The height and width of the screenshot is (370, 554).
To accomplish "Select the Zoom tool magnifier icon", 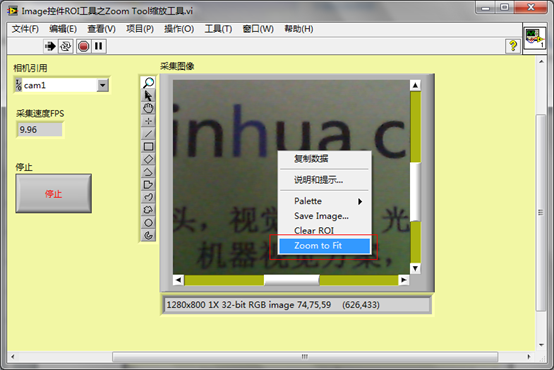I will (x=148, y=83).
